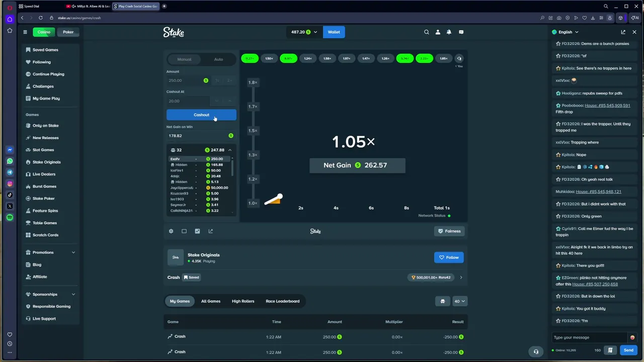This screenshot has height=362, width=644.
Task: Select Auto betting mode
Action: pyautogui.click(x=218, y=59)
